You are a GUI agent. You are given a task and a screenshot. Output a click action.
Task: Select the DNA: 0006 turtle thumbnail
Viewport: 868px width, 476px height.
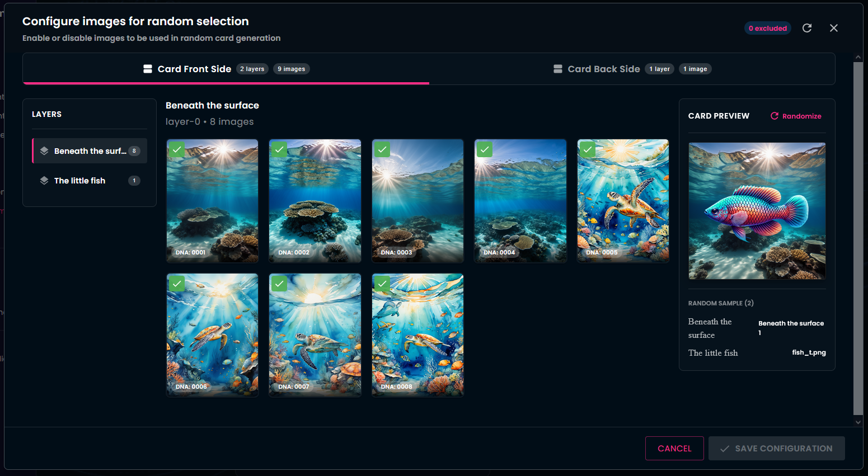pyautogui.click(x=213, y=336)
